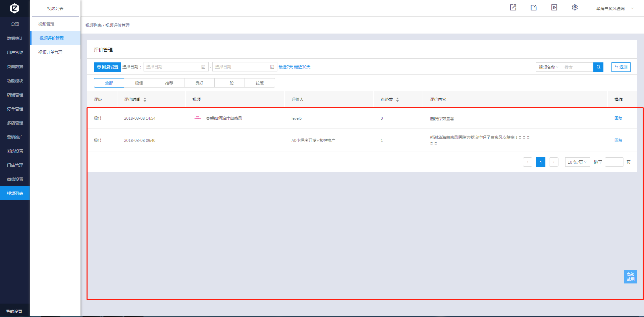
Task: Select the 较差 rating filter tab
Action: point(260,83)
